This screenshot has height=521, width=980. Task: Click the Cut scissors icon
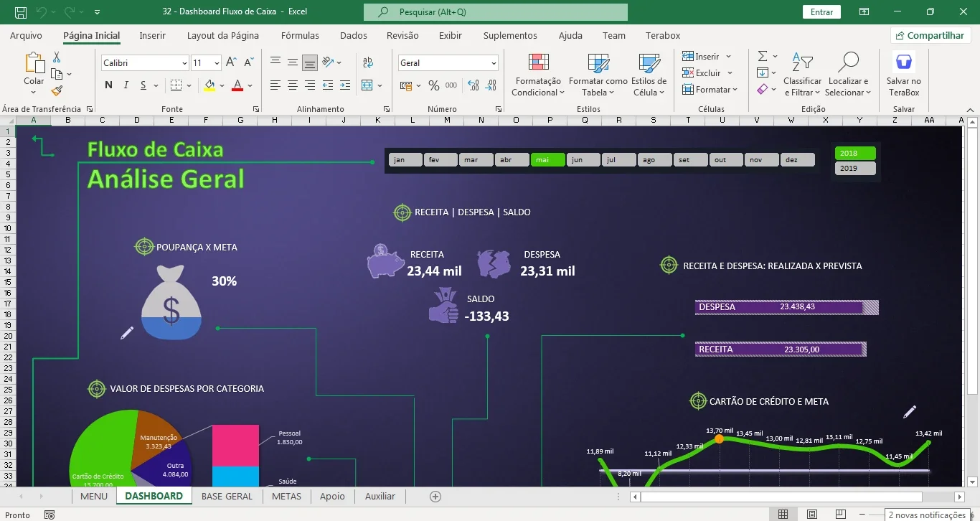coord(57,57)
